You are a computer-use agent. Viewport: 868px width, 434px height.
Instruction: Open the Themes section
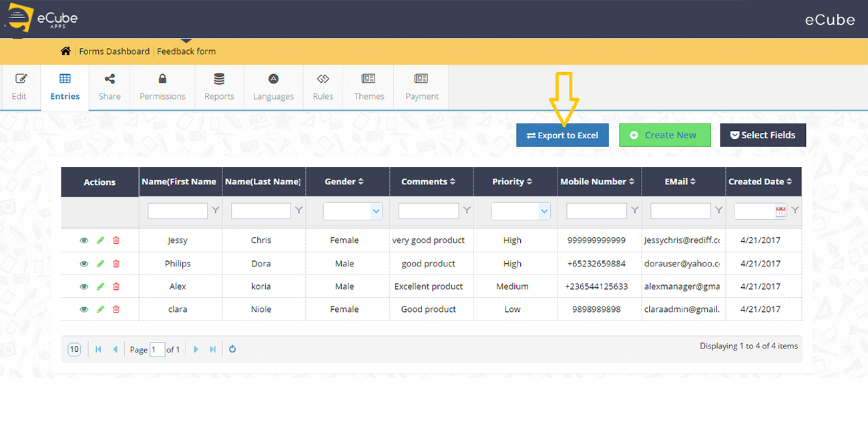pyautogui.click(x=369, y=87)
